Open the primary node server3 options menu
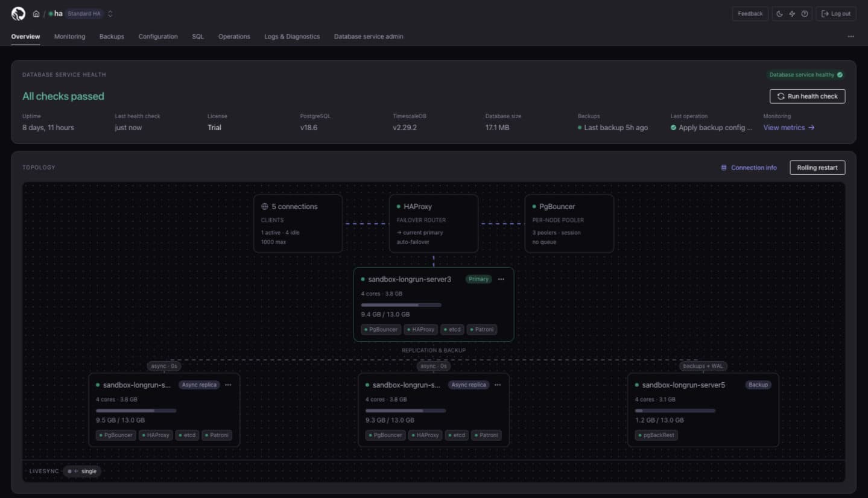 coord(501,279)
